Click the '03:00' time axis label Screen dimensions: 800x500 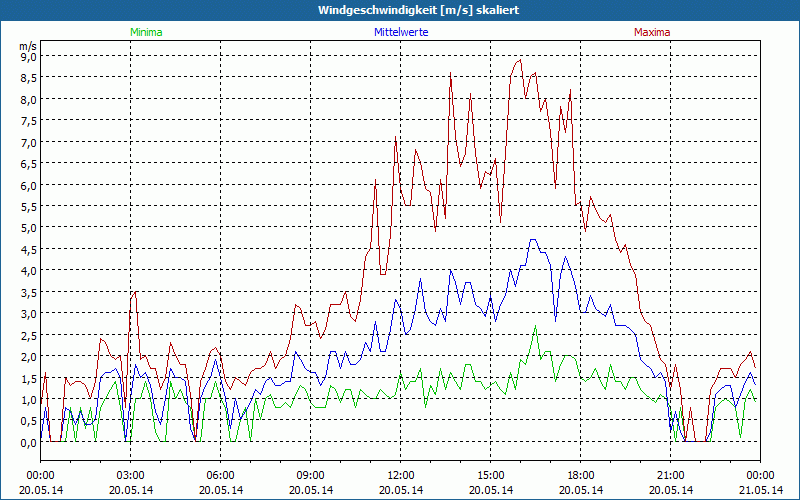pos(131,476)
